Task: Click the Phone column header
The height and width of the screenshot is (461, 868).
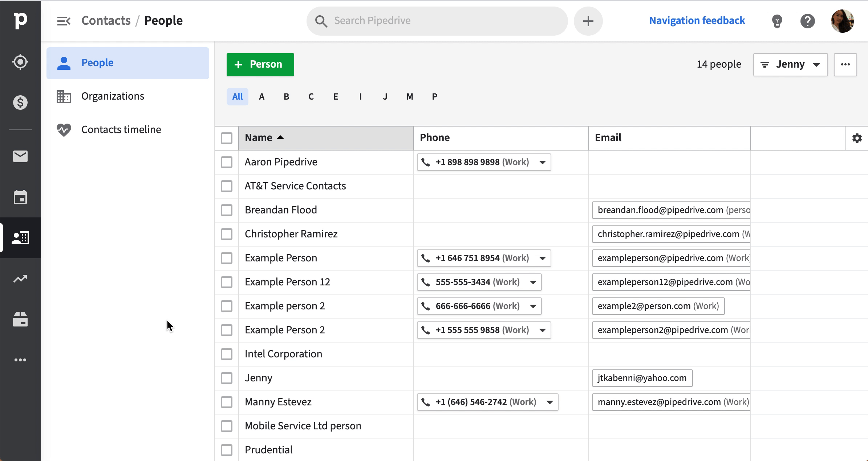Action: [x=501, y=138]
